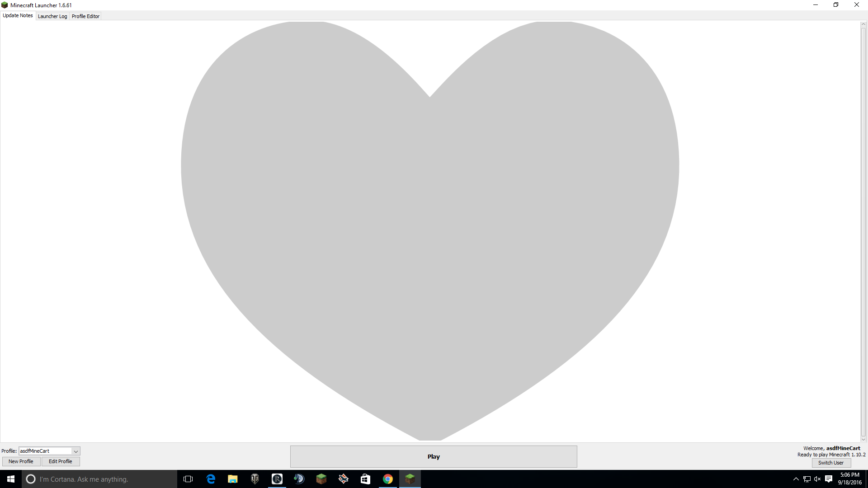This screenshot has height=488, width=868.
Task: Click the Task View icon
Action: 188,479
